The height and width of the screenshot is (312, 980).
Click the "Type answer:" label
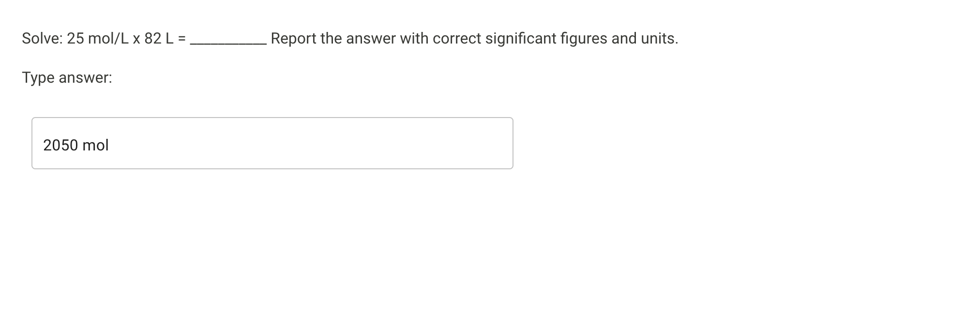[x=66, y=77]
